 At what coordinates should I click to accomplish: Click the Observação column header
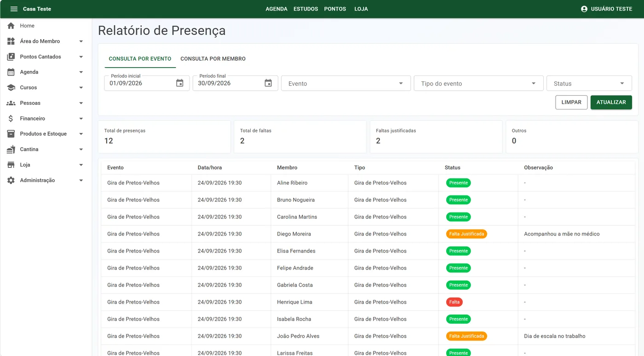click(538, 168)
